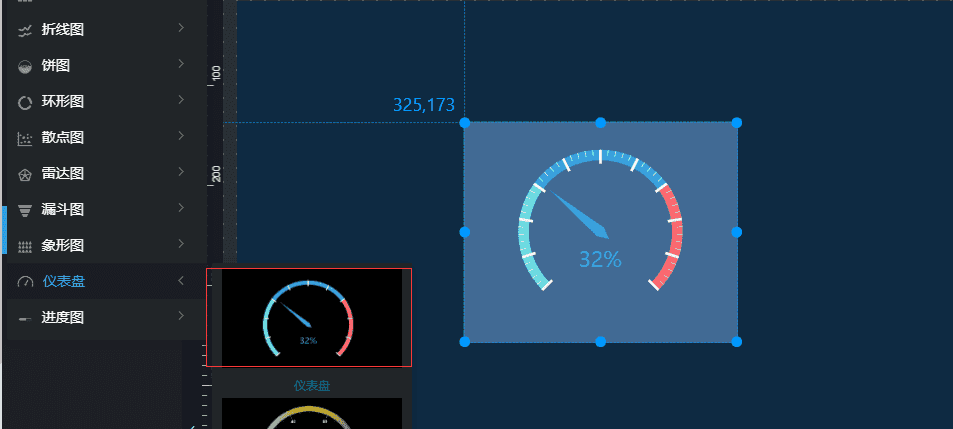
Task: Click the gauge icon beside 仪表盘
Action: pos(25,282)
